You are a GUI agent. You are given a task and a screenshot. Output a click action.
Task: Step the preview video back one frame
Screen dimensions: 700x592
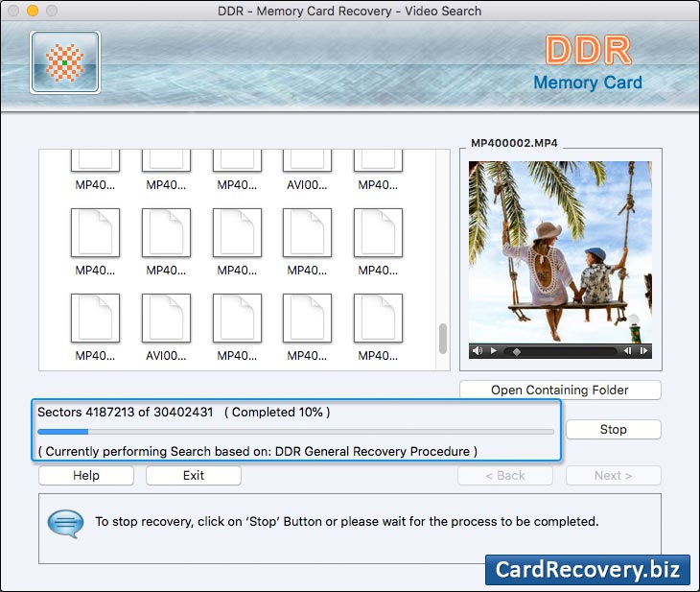(x=627, y=351)
